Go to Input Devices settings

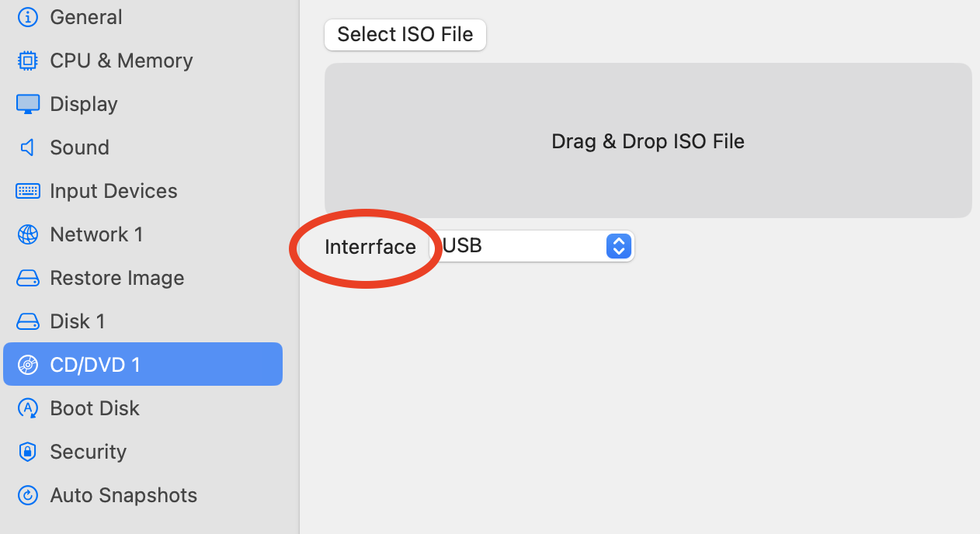[x=113, y=191]
